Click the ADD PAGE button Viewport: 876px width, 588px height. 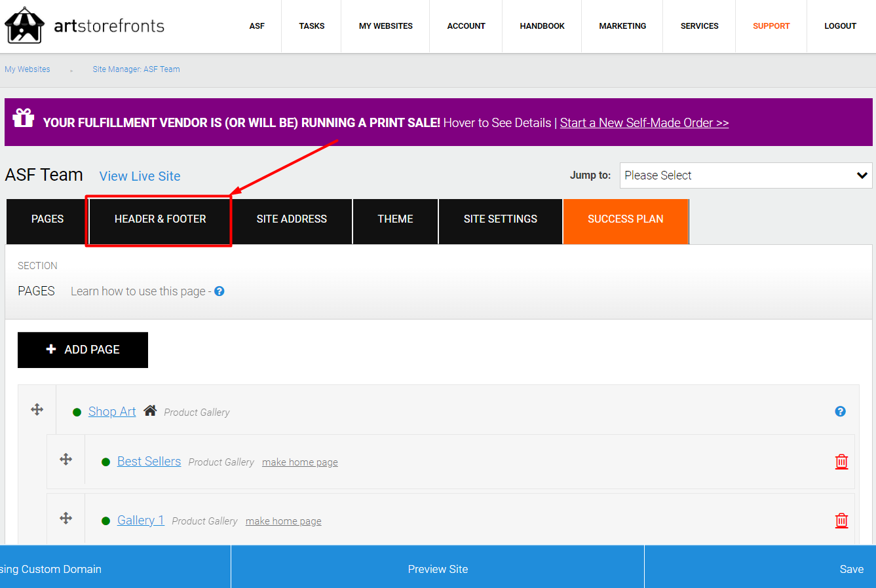(x=83, y=350)
